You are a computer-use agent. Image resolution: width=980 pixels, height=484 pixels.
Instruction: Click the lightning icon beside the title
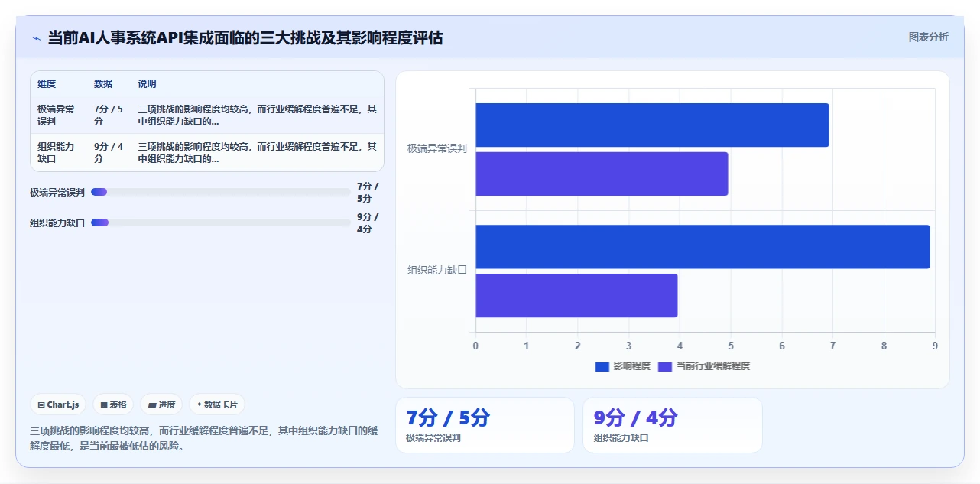click(36, 38)
